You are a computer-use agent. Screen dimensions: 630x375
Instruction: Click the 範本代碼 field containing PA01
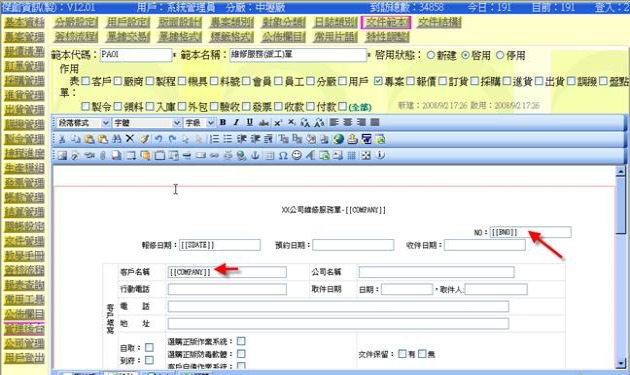(x=136, y=55)
